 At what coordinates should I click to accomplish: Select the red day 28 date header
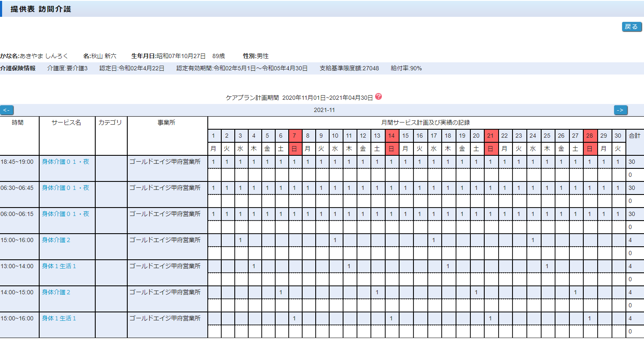590,136
